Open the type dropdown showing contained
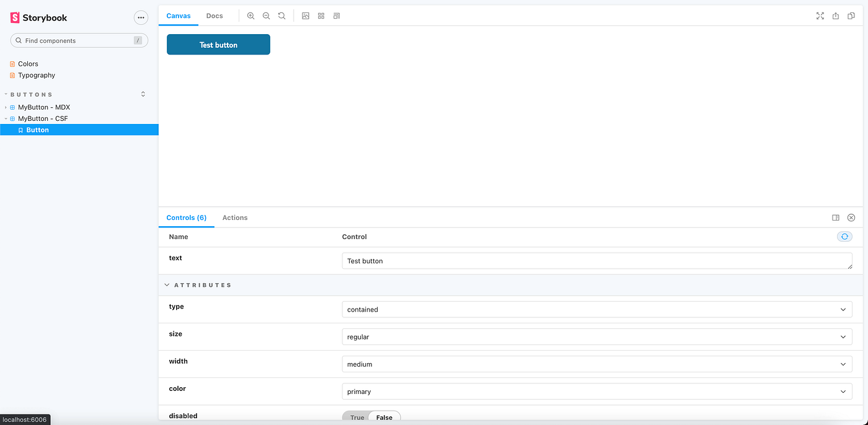This screenshot has width=868, height=425. click(596, 309)
